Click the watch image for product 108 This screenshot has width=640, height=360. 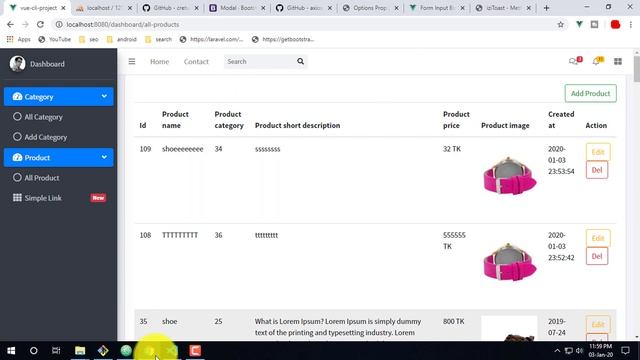509,262
